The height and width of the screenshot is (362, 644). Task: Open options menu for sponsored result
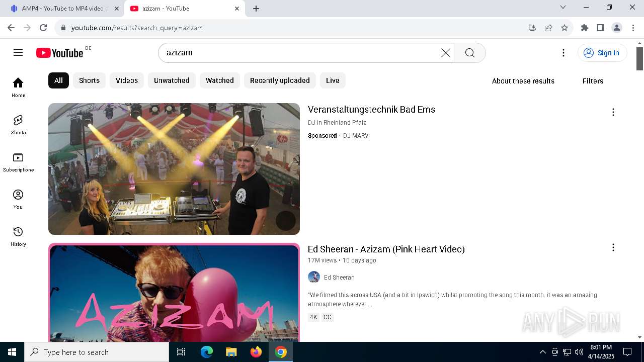pos(613,112)
